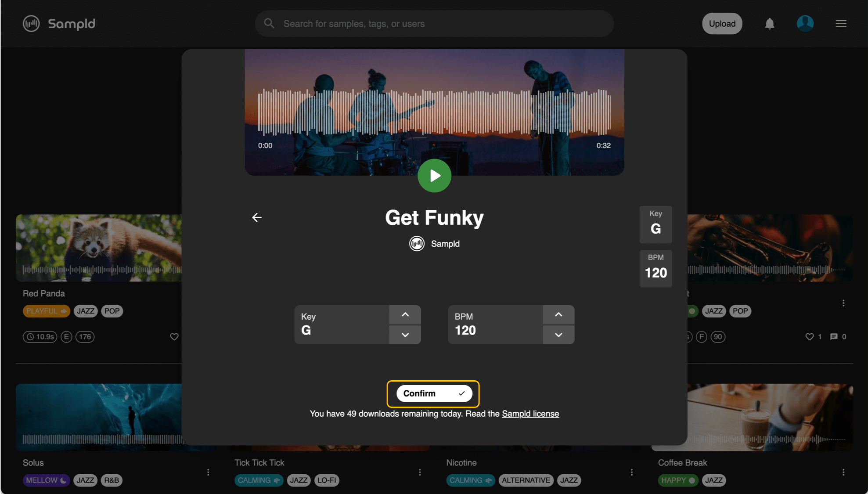The image size is (868, 494).
Task: Click the back arrow navigation icon
Action: [256, 217]
